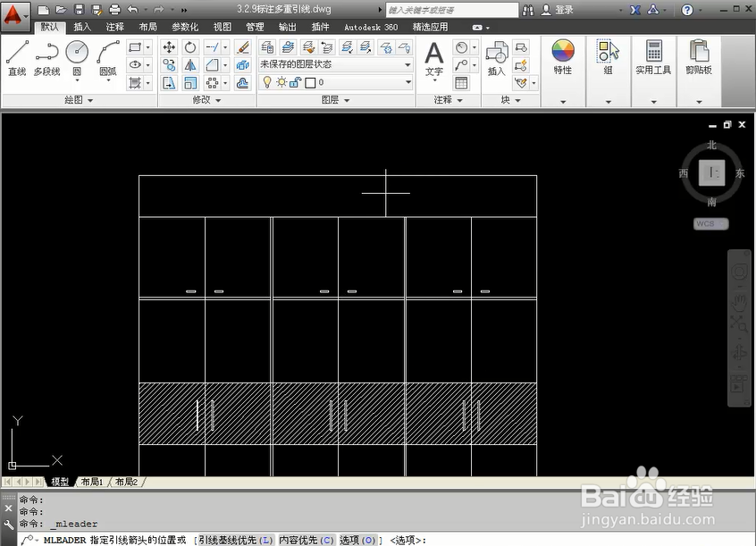Click the Text (文字) tool
The width and height of the screenshot is (756, 546).
434,59
